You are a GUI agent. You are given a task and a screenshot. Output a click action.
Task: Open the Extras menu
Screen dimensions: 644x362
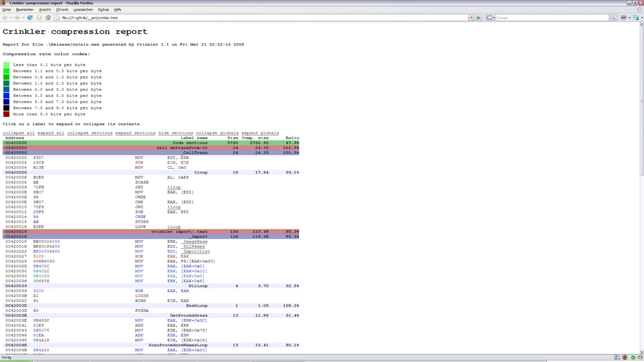pyautogui.click(x=103, y=10)
